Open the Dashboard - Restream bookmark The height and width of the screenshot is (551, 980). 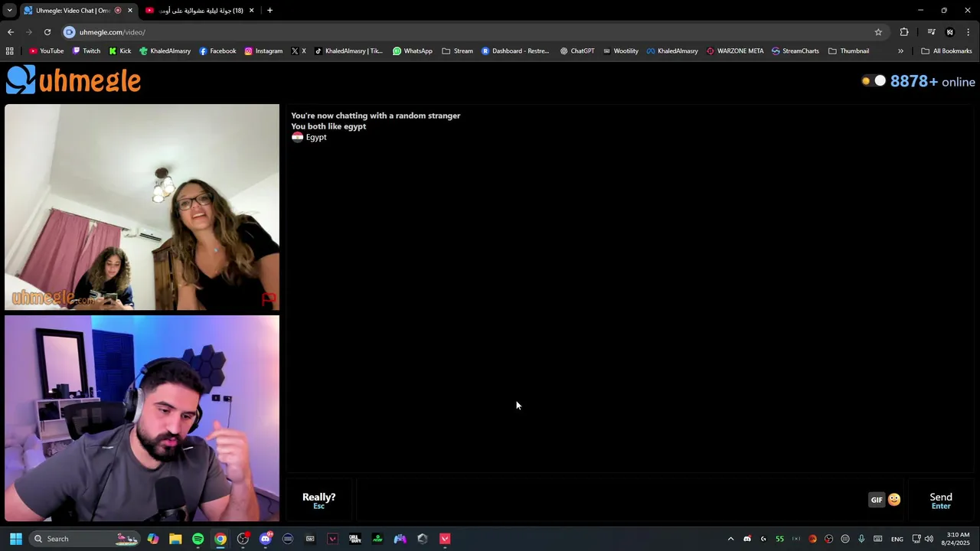pyautogui.click(x=515, y=51)
